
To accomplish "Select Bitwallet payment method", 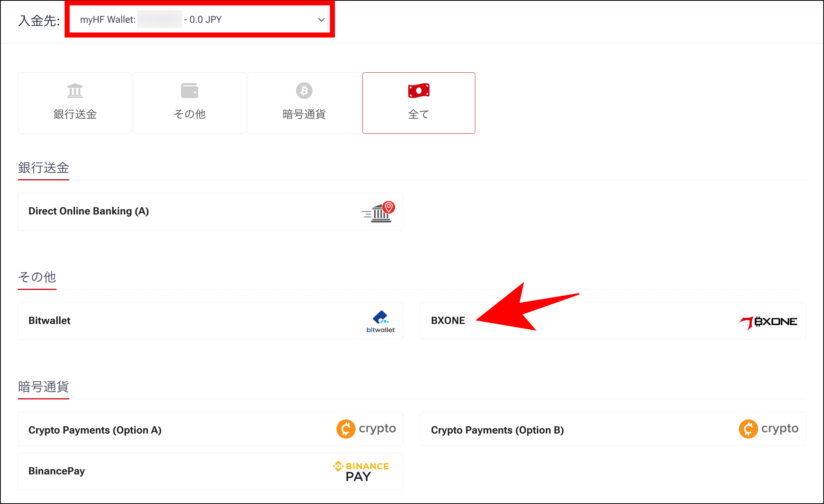I will click(50, 321).
